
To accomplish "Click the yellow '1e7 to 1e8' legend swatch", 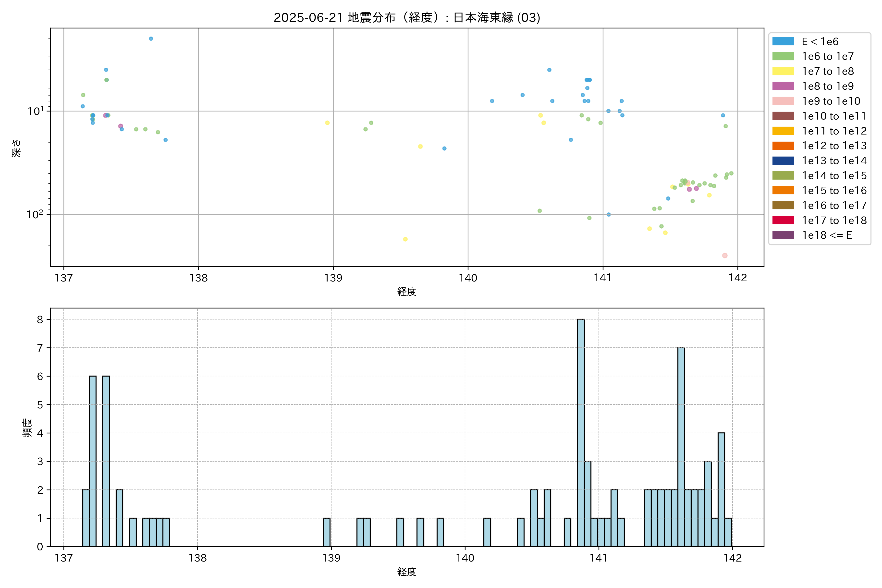I will pyautogui.click(x=783, y=71).
